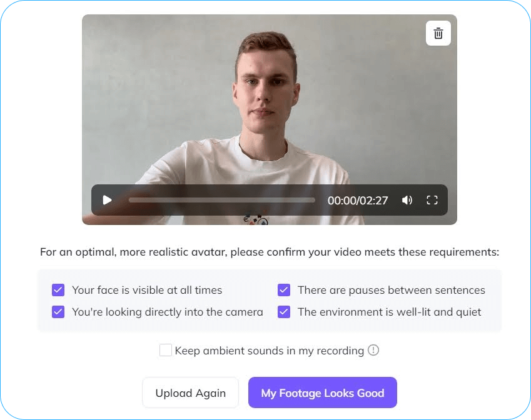Enable the keep ambient sounds checkbox
Viewport: 531px width, 420px height.
click(x=166, y=350)
